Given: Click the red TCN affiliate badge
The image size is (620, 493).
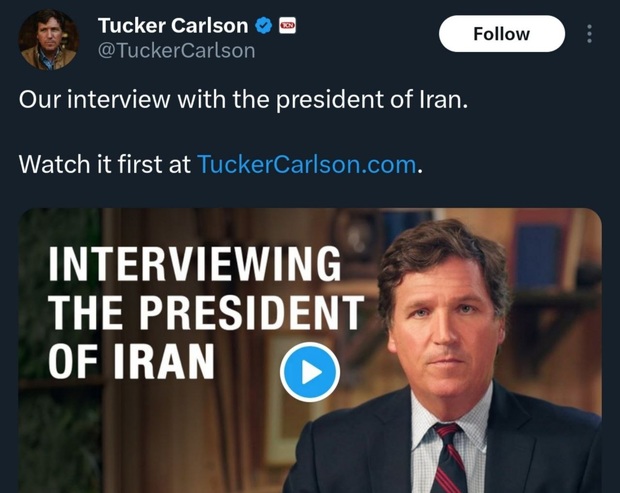Looking at the screenshot, I should [x=288, y=26].
